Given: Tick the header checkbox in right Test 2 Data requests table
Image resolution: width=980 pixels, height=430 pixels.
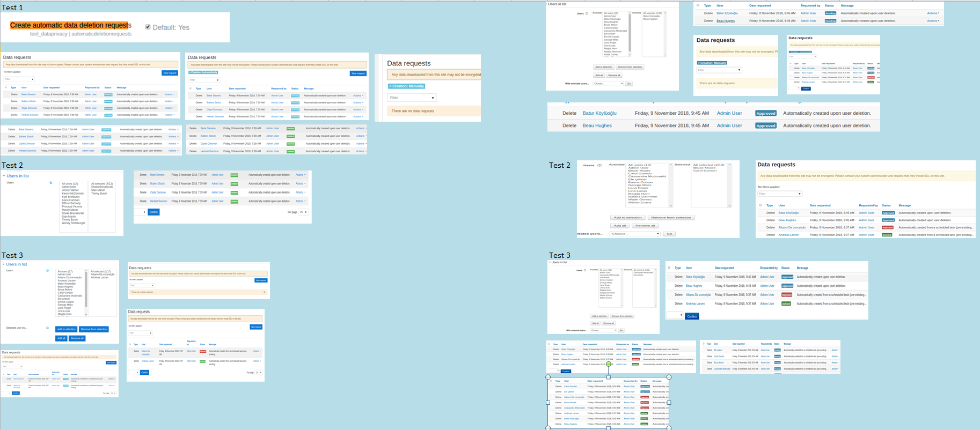Looking at the screenshot, I should (760, 205).
